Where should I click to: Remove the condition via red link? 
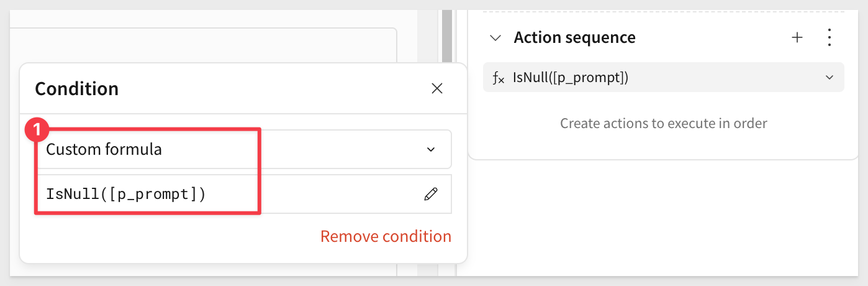386,237
